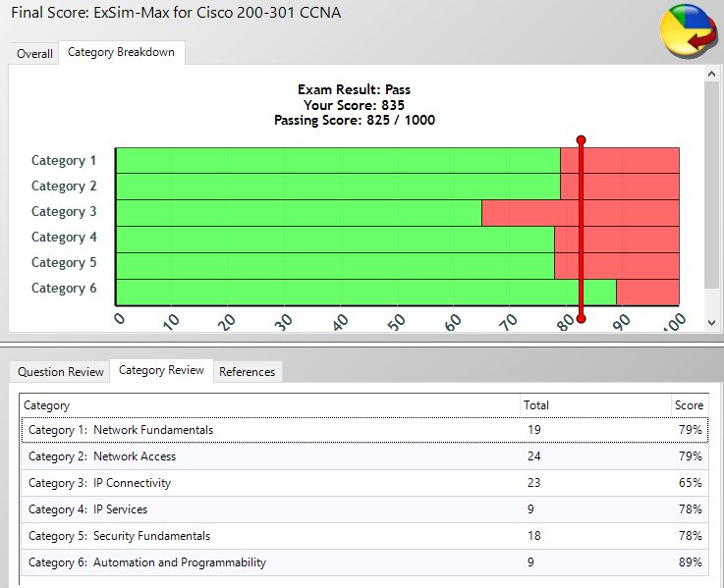Select the Automation and Programmability row
This screenshot has width=724, height=588.
(x=364, y=562)
